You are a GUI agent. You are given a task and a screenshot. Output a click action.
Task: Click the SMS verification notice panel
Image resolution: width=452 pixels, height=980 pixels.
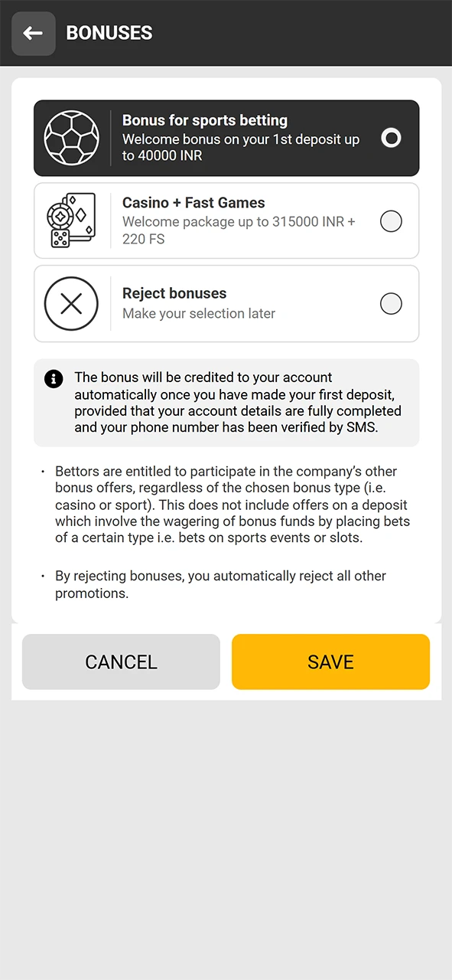point(226,402)
